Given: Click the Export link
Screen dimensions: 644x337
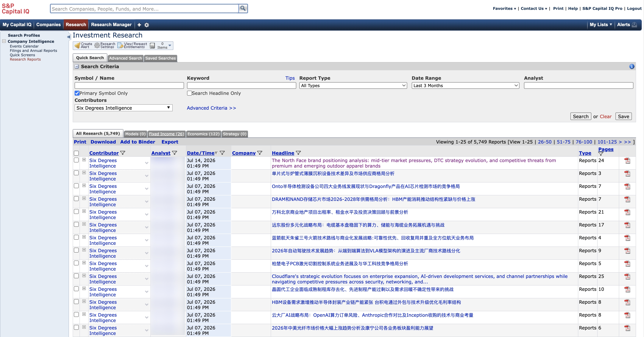Looking at the screenshot, I should point(170,142).
